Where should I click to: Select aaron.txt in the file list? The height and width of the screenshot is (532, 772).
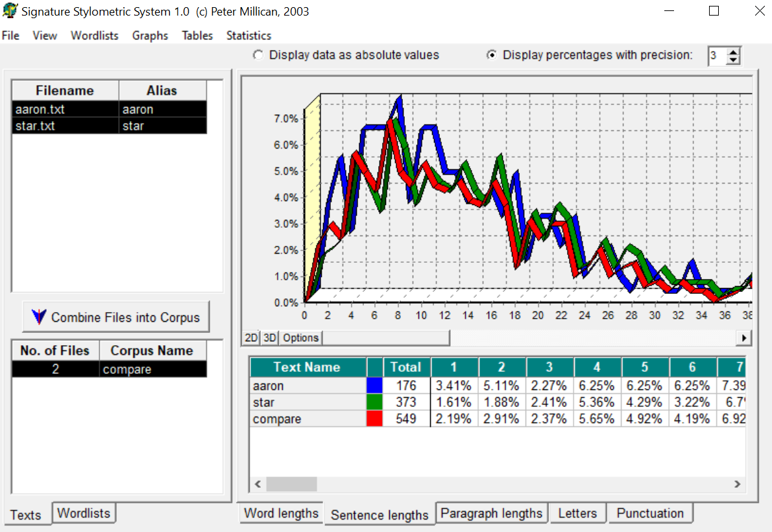coord(65,110)
